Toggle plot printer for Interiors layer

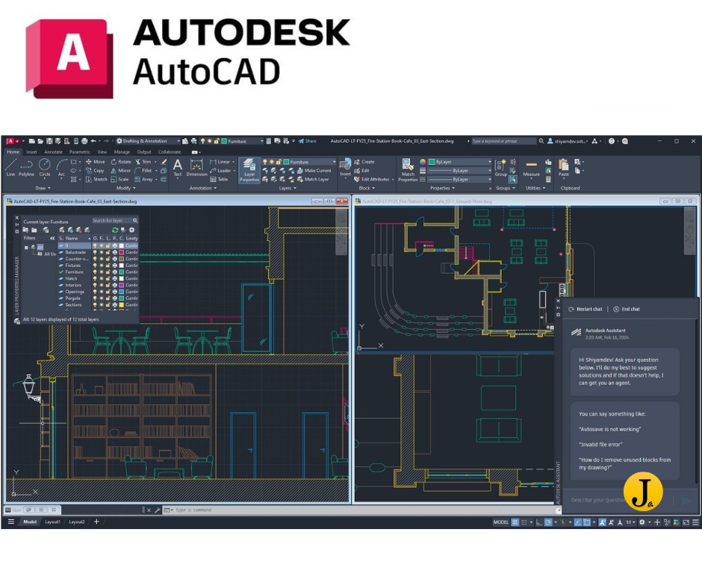click(x=114, y=285)
